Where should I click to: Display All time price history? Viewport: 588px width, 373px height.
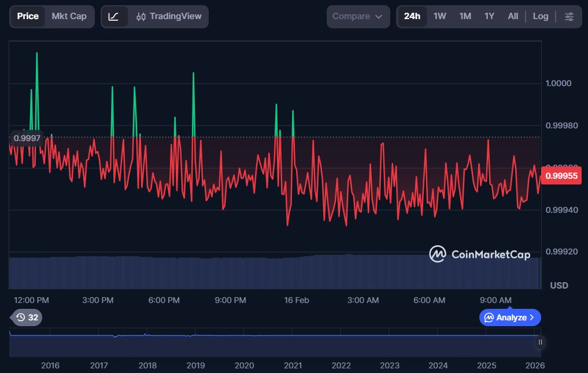click(512, 17)
